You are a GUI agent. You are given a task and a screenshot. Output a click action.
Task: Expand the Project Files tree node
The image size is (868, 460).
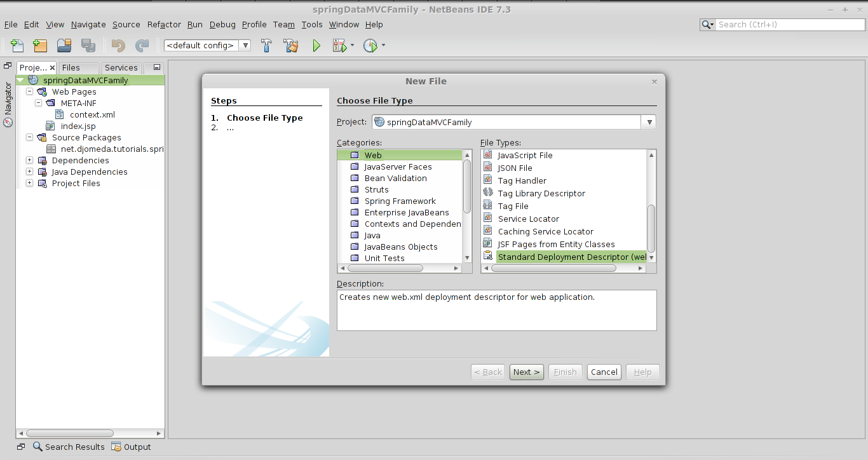pyautogui.click(x=29, y=183)
